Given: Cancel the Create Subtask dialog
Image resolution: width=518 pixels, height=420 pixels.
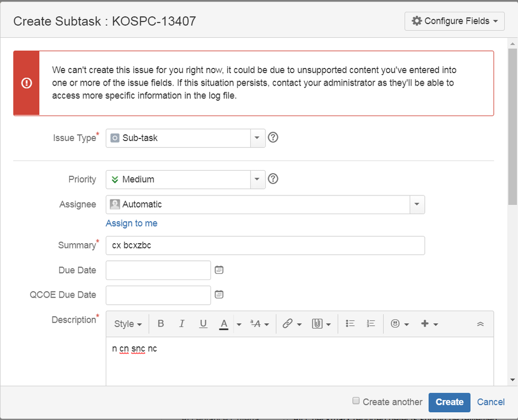Looking at the screenshot, I should tap(491, 402).
